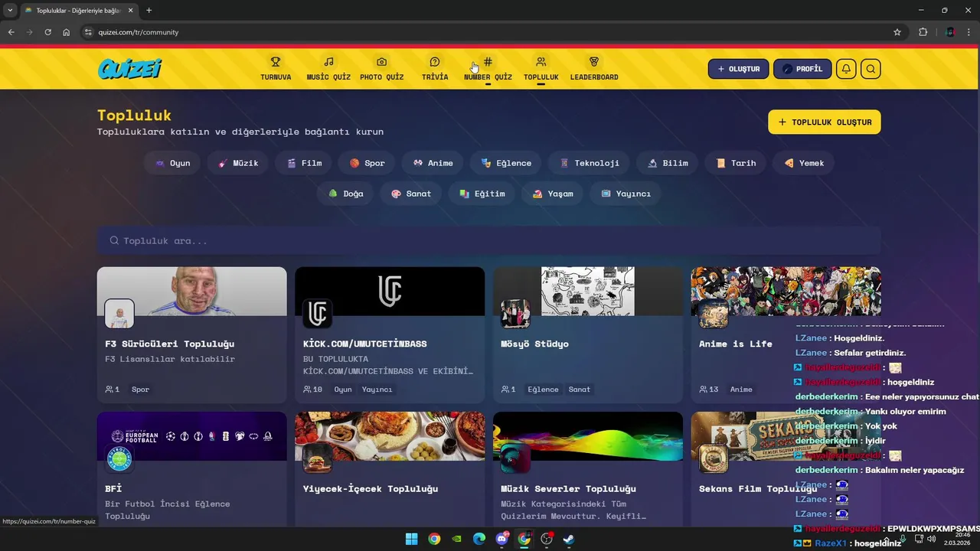This screenshot has width=980, height=551.
Task: Reload the page
Action: [x=47, y=32]
